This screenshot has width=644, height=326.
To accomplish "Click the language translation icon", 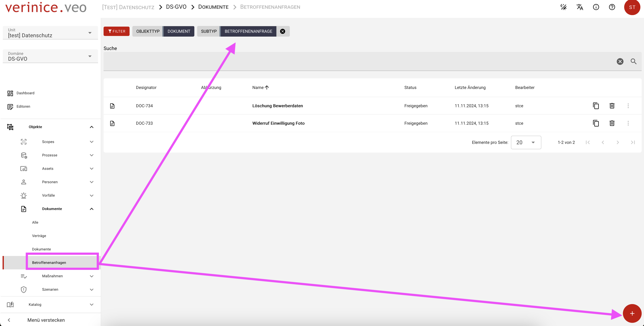I will pos(579,7).
